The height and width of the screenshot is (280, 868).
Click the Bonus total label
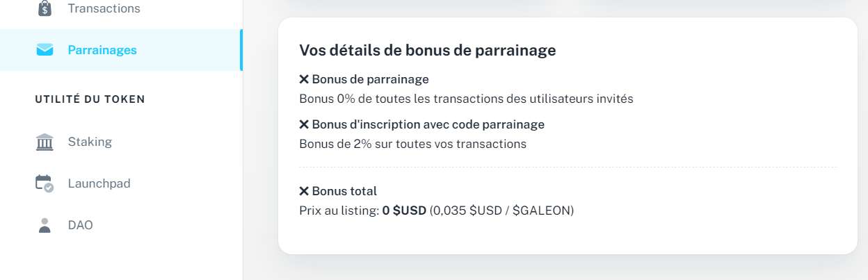344,191
